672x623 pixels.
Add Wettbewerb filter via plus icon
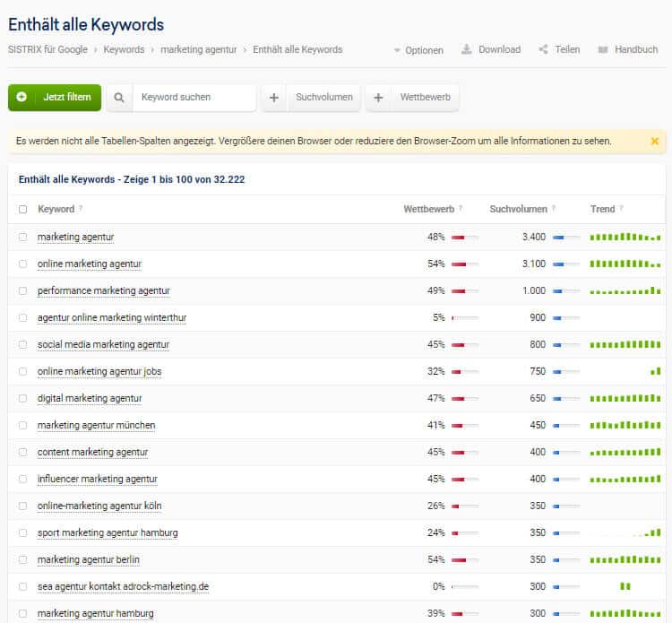tap(378, 98)
